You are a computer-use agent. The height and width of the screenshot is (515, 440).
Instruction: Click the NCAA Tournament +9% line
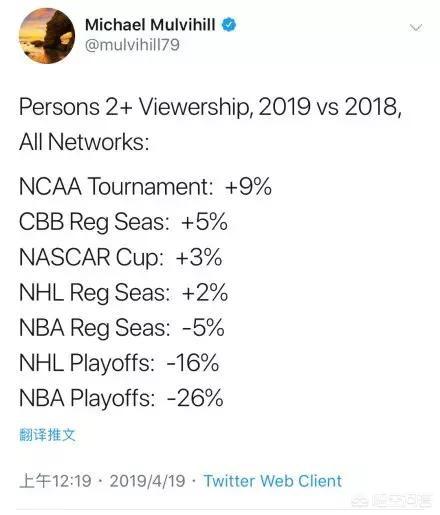145,186
